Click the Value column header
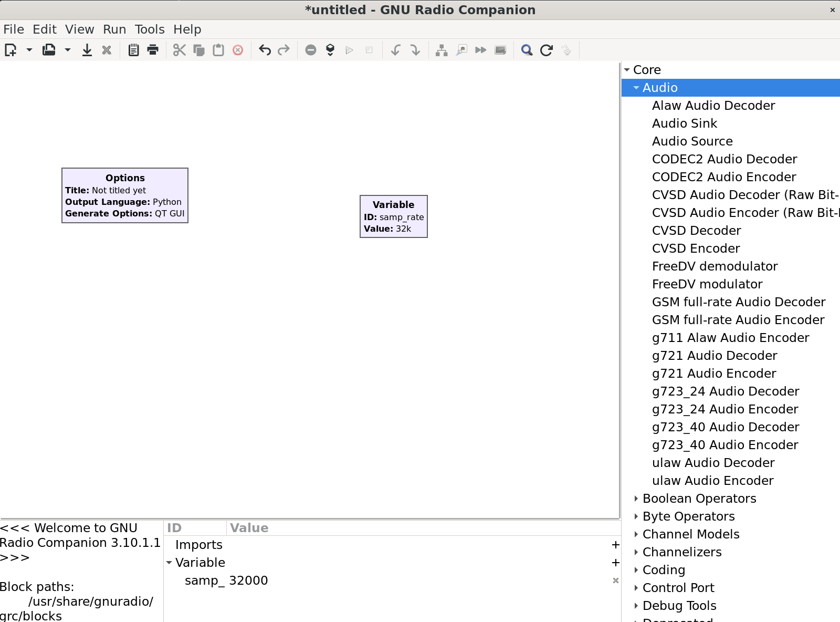Viewport: 840px width, 622px height. click(424, 528)
